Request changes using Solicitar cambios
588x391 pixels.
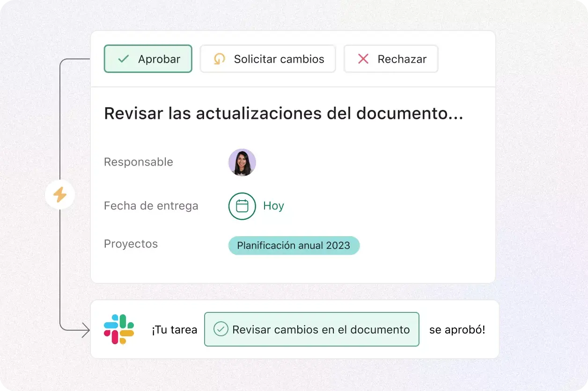(268, 59)
